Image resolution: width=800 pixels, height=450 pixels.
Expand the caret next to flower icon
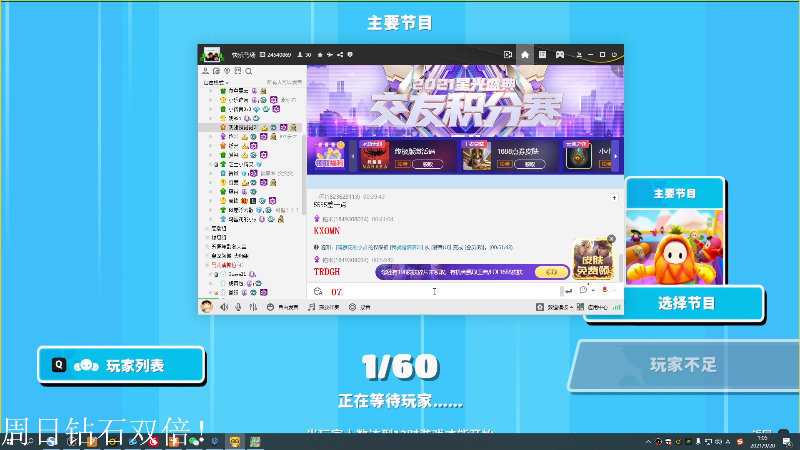point(615,290)
